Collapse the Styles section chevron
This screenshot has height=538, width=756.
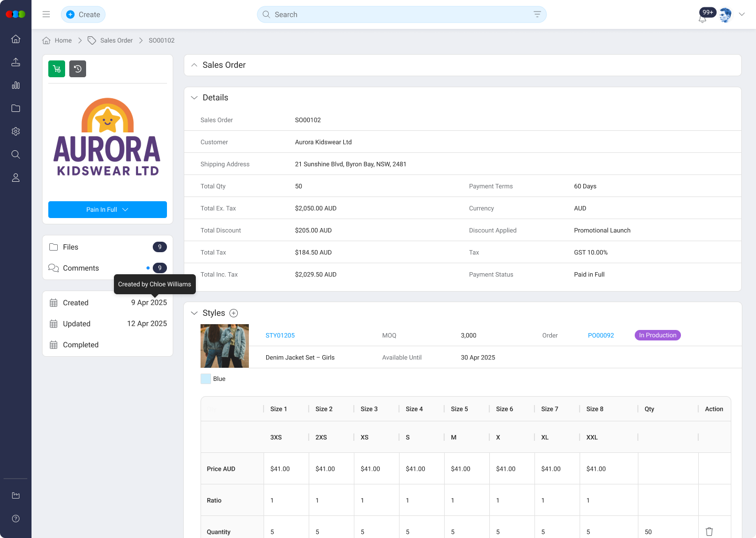pyautogui.click(x=194, y=313)
